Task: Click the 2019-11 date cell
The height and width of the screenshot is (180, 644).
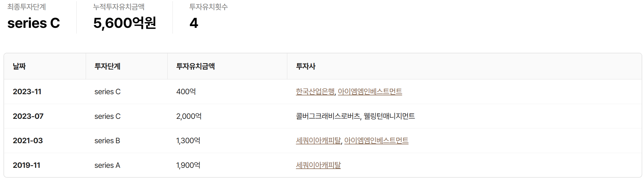Action: [x=26, y=165]
